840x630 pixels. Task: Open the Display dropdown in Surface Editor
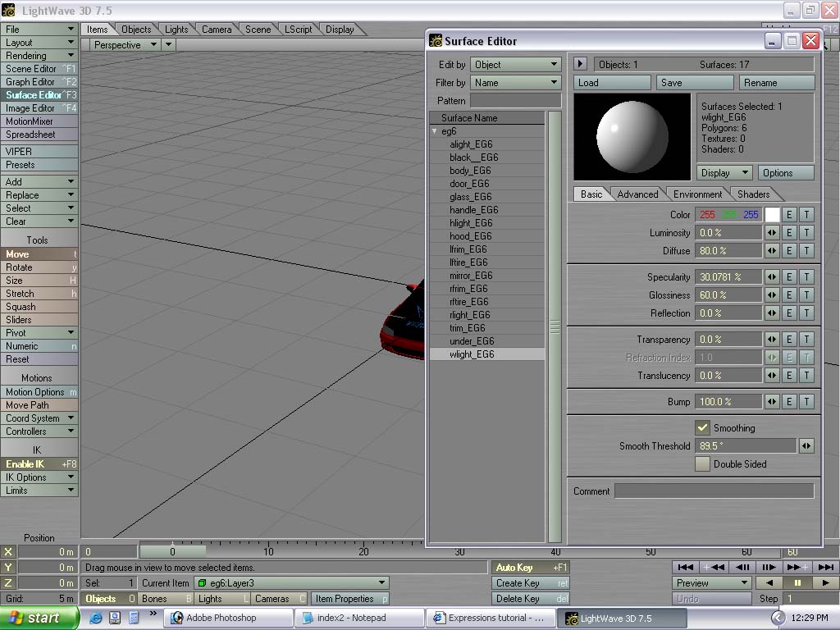[724, 172]
